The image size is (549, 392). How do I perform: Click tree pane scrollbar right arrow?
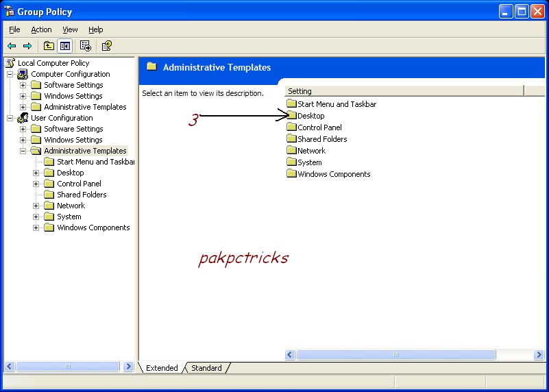click(x=128, y=367)
